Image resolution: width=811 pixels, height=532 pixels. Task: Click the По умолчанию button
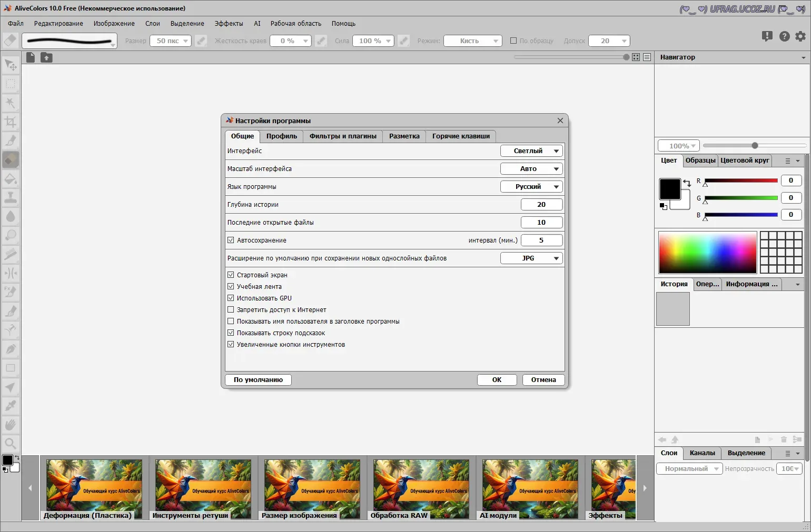click(x=258, y=380)
